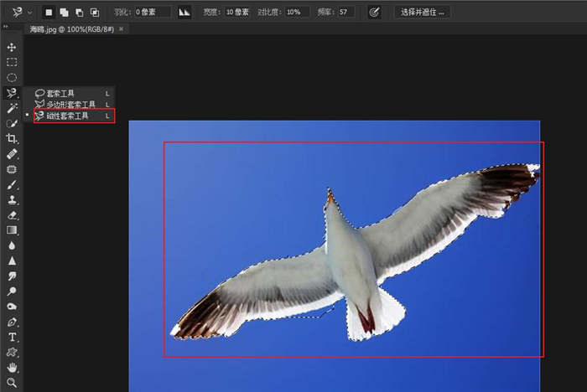Select the Move tool
Screen dimensions: 587x392
click(12, 47)
